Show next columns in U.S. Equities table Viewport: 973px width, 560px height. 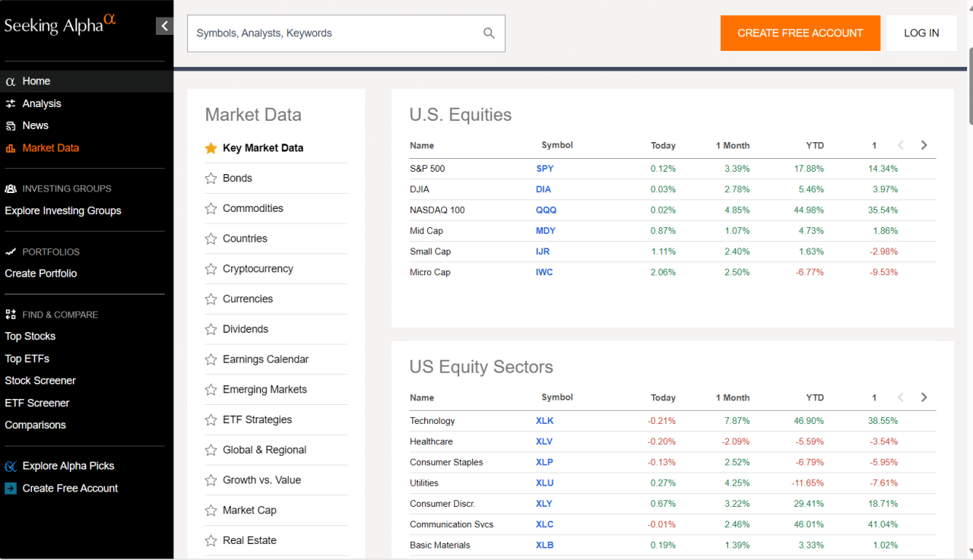924,145
